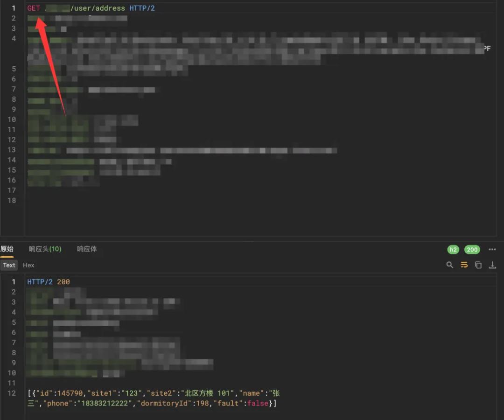Open the 响应体 tab
Viewport: 504px width, 420px height.
pos(87,249)
